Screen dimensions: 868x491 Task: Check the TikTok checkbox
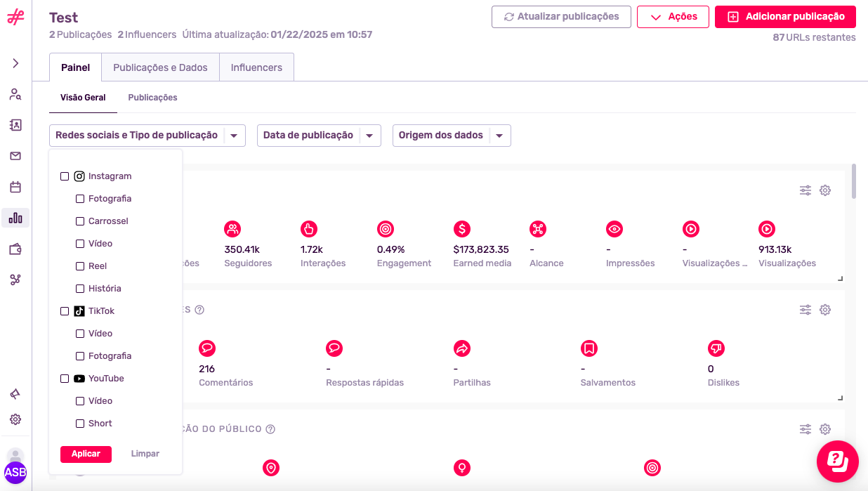tap(65, 311)
